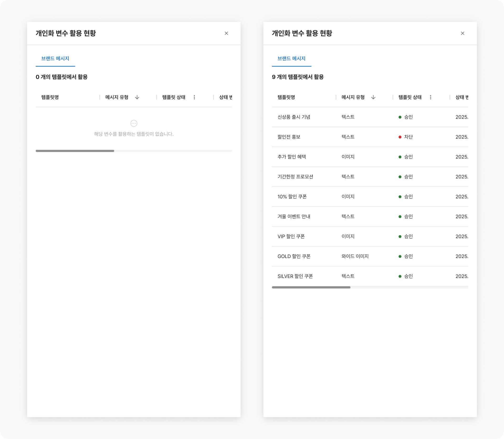This screenshot has height=439, width=504.
Task: Select 브랜드 메시지 tab in right panel
Action: coord(291,58)
